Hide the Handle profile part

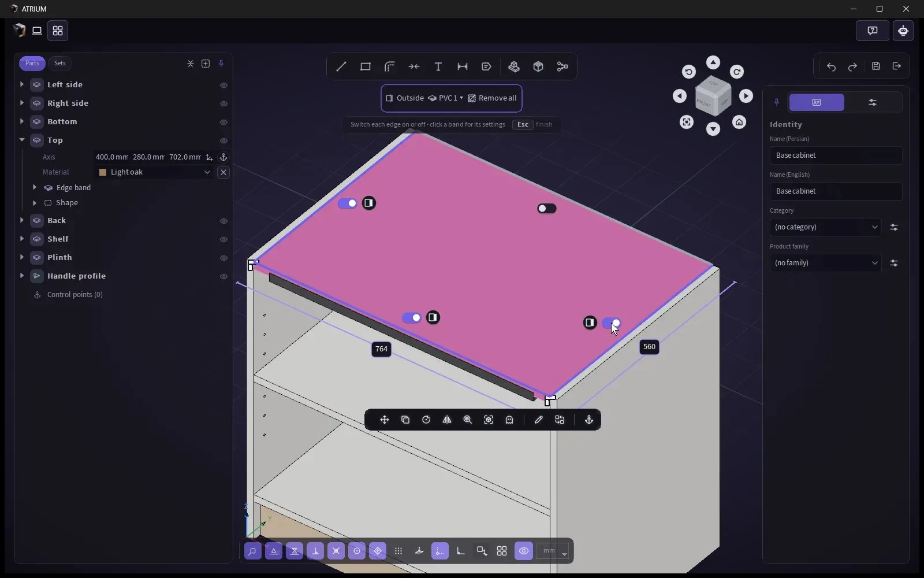[223, 276]
